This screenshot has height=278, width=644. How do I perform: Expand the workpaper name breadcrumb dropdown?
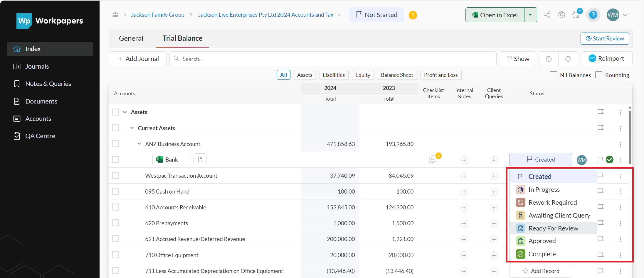point(340,15)
